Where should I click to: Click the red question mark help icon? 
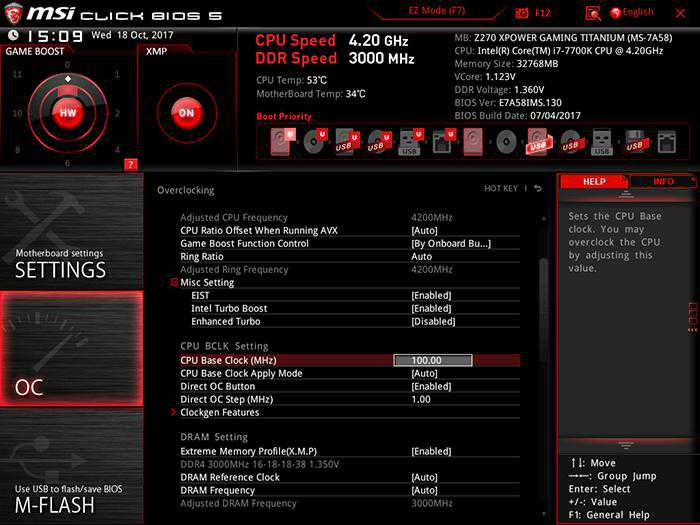click(130, 164)
